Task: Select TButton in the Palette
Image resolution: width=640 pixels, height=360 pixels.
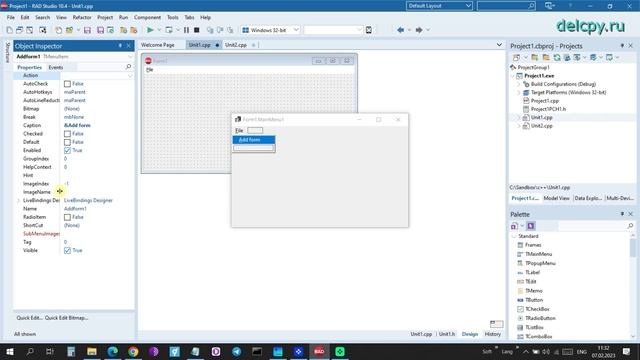Action: 534,300
